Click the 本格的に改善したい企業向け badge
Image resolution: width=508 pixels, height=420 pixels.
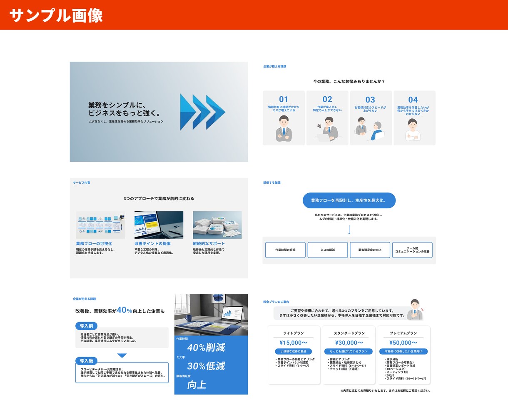pyautogui.click(x=403, y=351)
